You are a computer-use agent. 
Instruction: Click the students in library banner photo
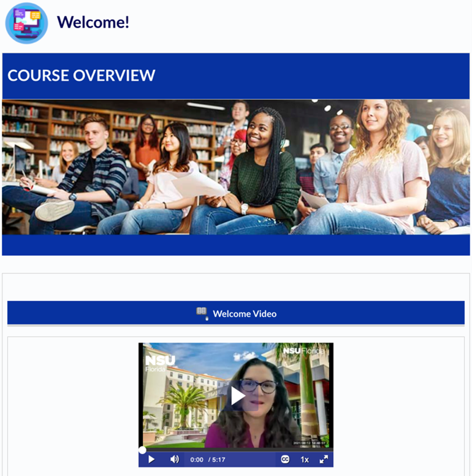click(x=236, y=167)
